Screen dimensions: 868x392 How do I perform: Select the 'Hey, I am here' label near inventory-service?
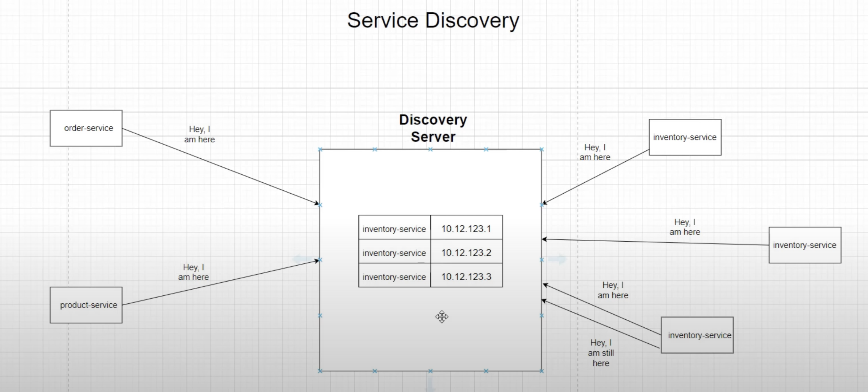[x=595, y=152]
